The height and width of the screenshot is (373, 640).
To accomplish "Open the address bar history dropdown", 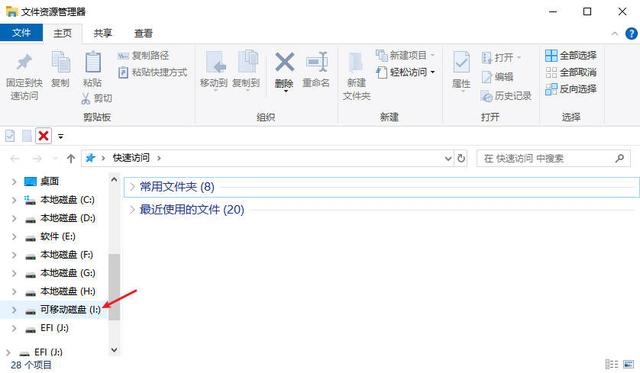I will tap(448, 158).
